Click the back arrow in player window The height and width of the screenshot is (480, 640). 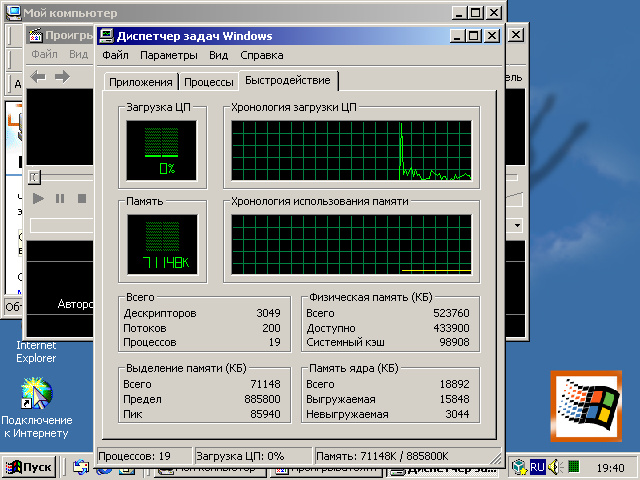point(38,77)
